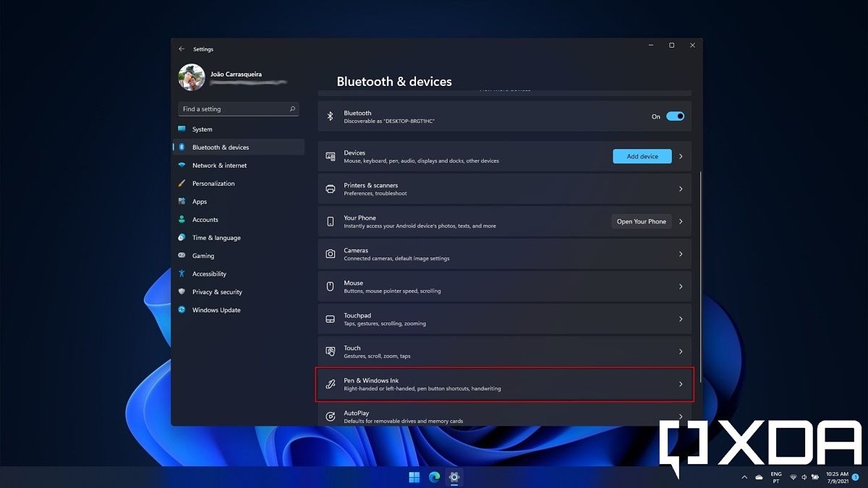
Task: Click the Wi-Fi icon in system tray
Action: point(793,477)
